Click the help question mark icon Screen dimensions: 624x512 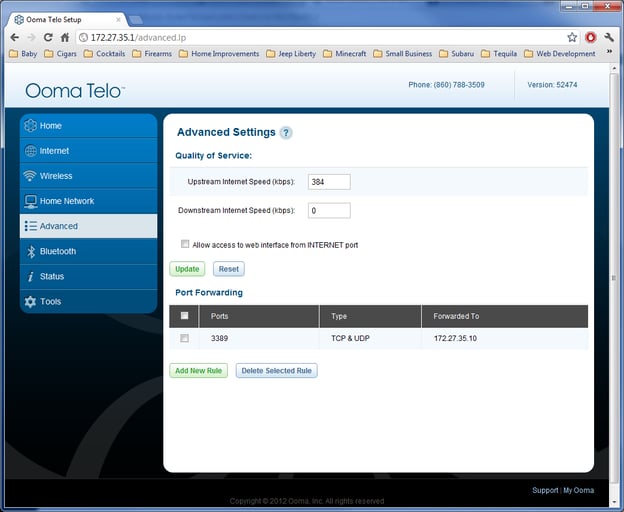[286, 133]
